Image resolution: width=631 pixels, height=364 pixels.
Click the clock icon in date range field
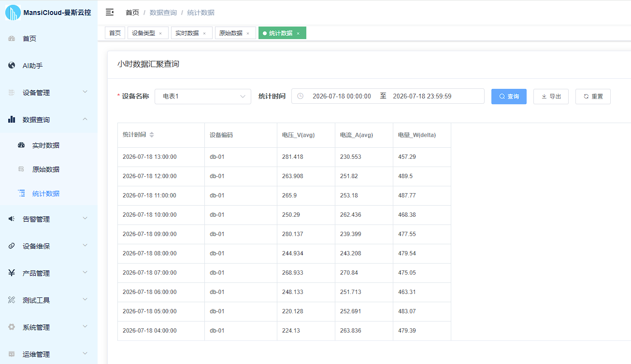pos(301,96)
